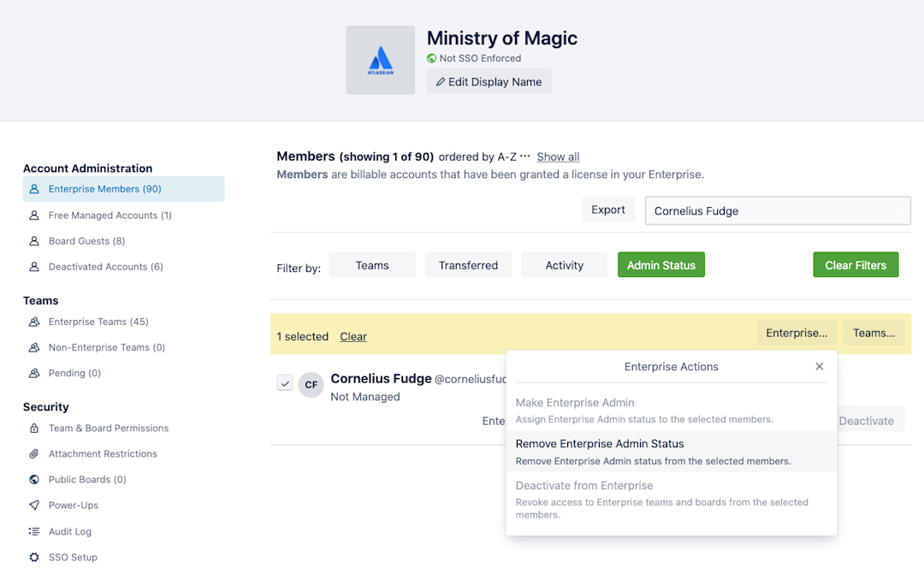This screenshot has width=924, height=579.
Task: Click the Export button
Action: point(608,209)
